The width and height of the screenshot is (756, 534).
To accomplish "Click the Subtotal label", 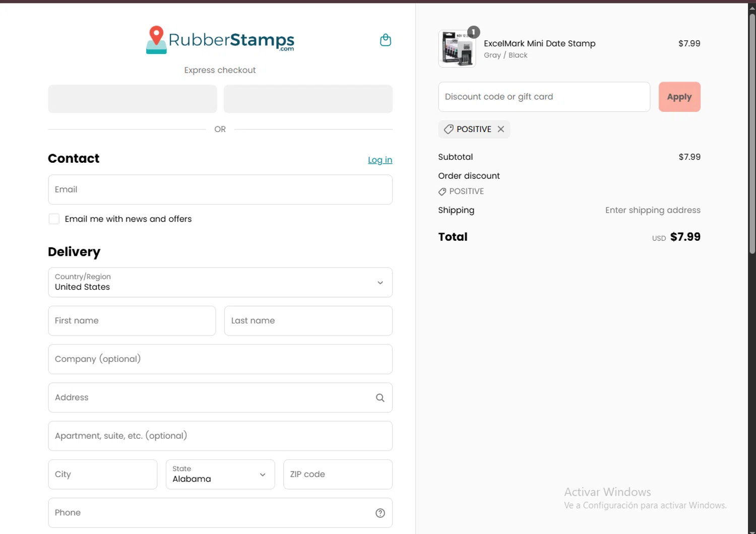I will [x=456, y=157].
